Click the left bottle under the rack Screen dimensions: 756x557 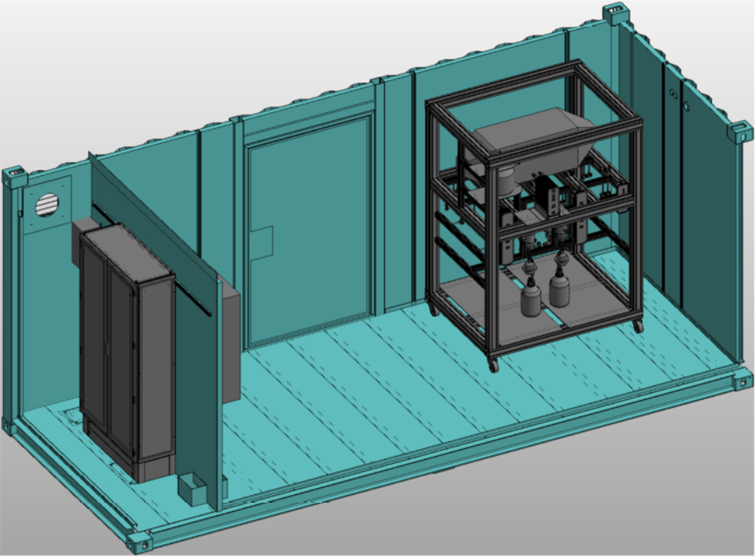(x=530, y=295)
